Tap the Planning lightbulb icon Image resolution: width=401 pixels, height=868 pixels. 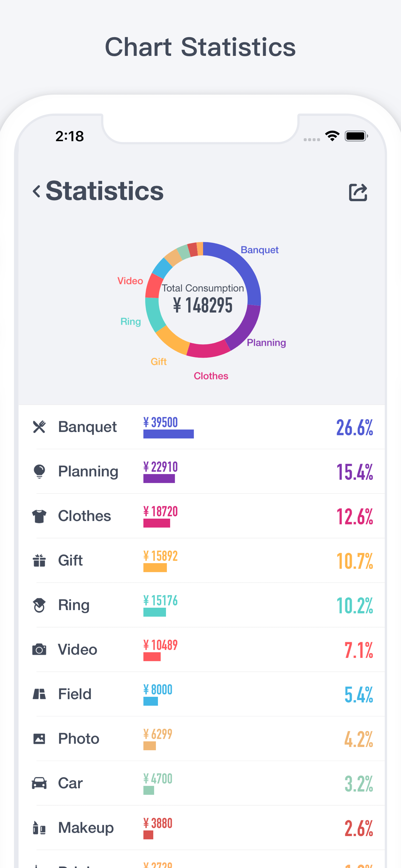coord(39,471)
